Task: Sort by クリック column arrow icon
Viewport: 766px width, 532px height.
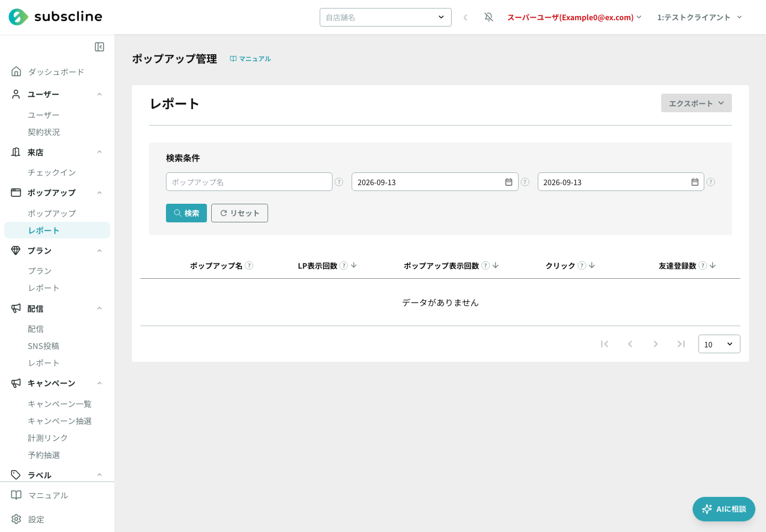Action: [x=592, y=265]
